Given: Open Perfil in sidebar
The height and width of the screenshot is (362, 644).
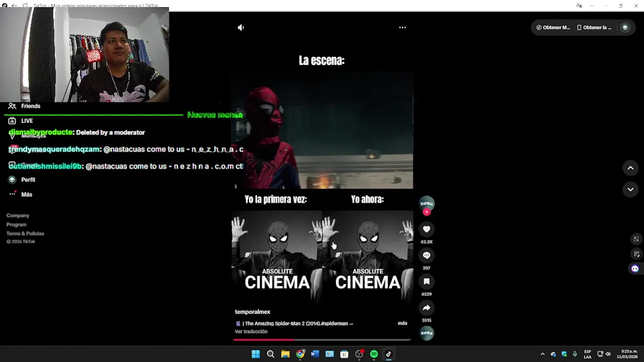Looking at the screenshot, I should [x=22, y=179].
